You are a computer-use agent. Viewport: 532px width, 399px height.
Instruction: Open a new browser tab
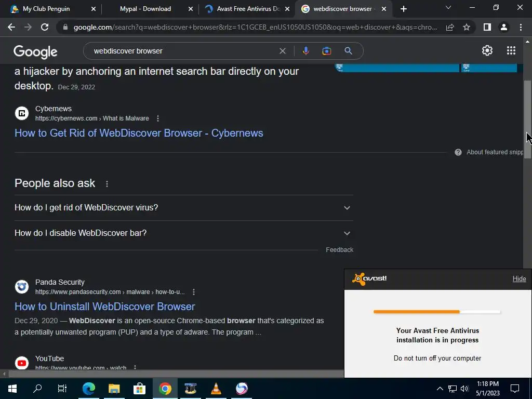point(403,9)
